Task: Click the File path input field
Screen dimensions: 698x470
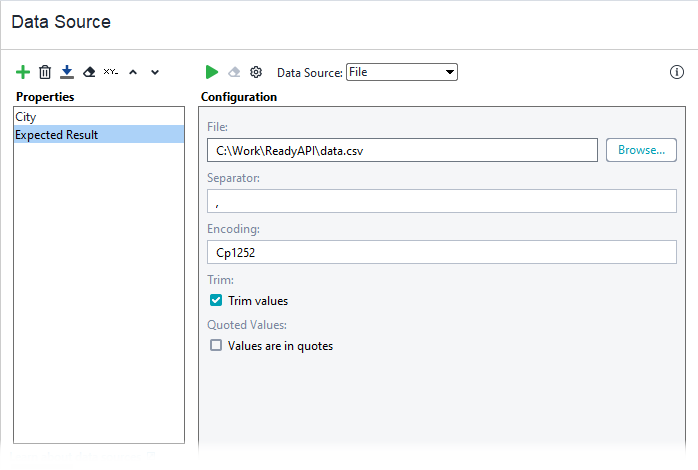Action: [402, 150]
